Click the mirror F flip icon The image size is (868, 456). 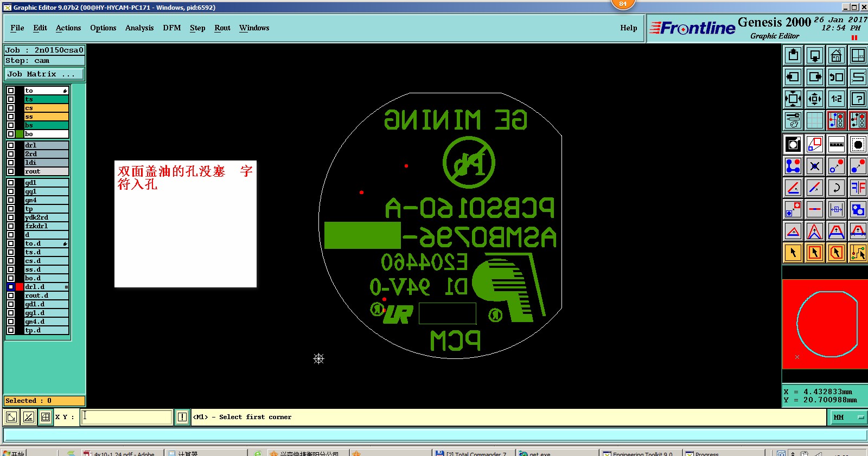[858, 188]
